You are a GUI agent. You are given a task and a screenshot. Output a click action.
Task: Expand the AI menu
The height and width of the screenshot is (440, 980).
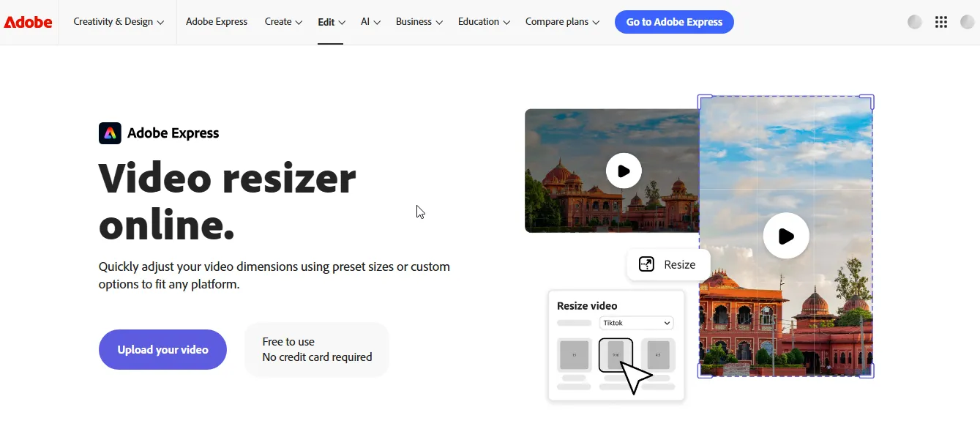[370, 22]
